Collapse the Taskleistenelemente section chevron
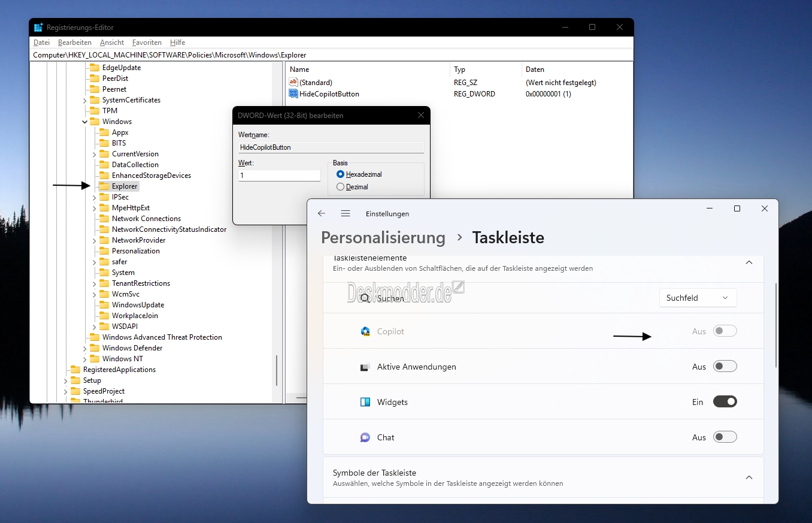 [x=749, y=262]
